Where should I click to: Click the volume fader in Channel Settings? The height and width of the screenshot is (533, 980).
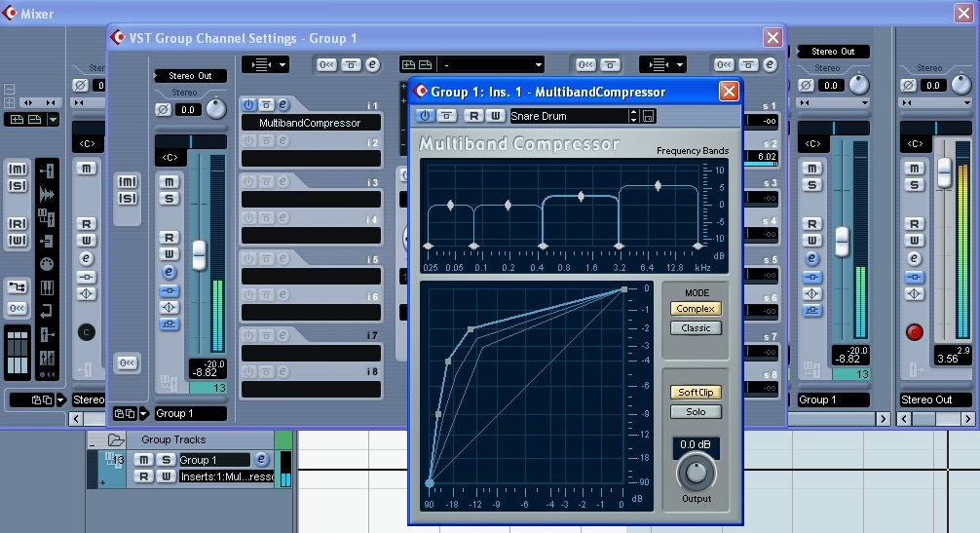pos(199,255)
